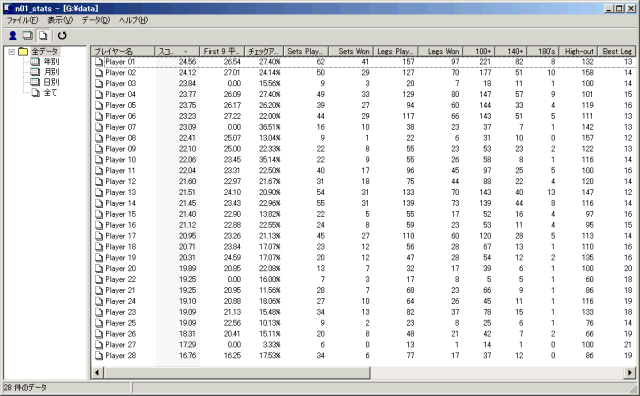Select the Player 17 row name
Viewport: 640px width, 396px height.
tap(120, 236)
